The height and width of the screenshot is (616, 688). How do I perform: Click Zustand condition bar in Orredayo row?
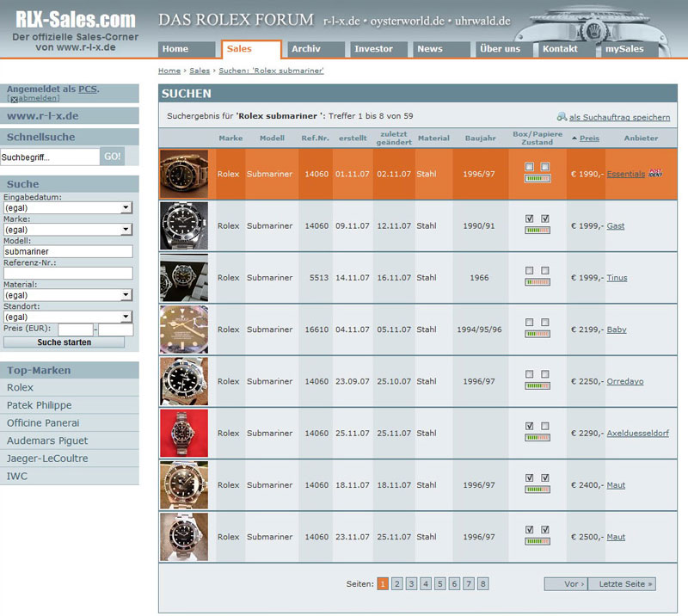click(x=537, y=386)
